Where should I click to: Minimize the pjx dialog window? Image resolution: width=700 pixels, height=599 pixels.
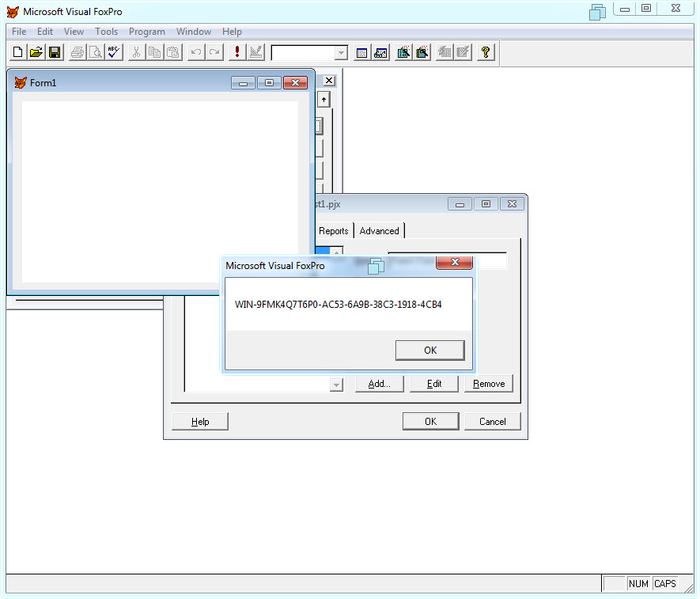tap(460, 204)
